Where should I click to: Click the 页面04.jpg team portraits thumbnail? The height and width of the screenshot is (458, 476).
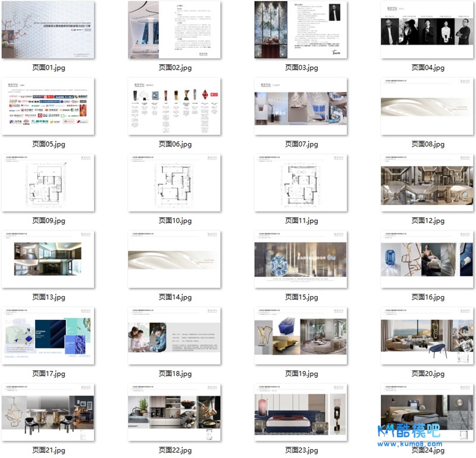pyautogui.click(x=427, y=30)
